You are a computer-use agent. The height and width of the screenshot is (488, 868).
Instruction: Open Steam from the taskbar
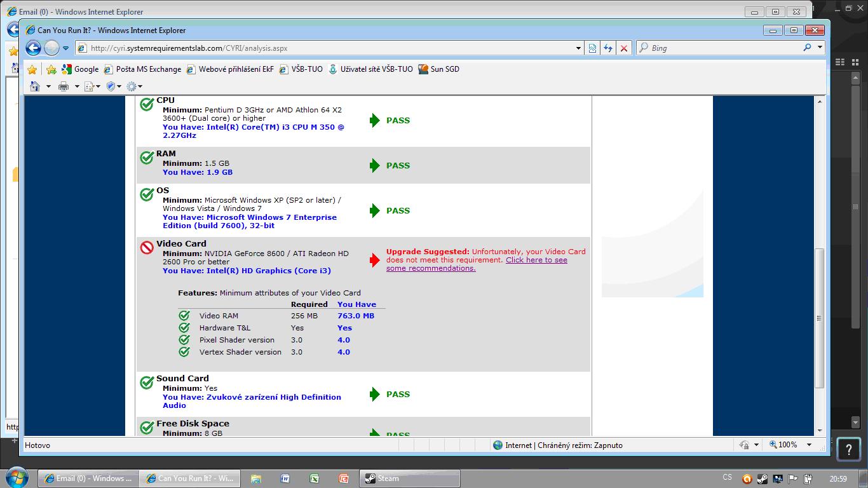pos(409,478)
